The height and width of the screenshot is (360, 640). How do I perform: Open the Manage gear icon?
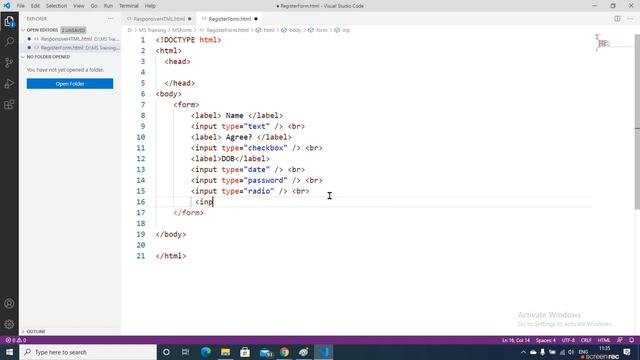9,324
